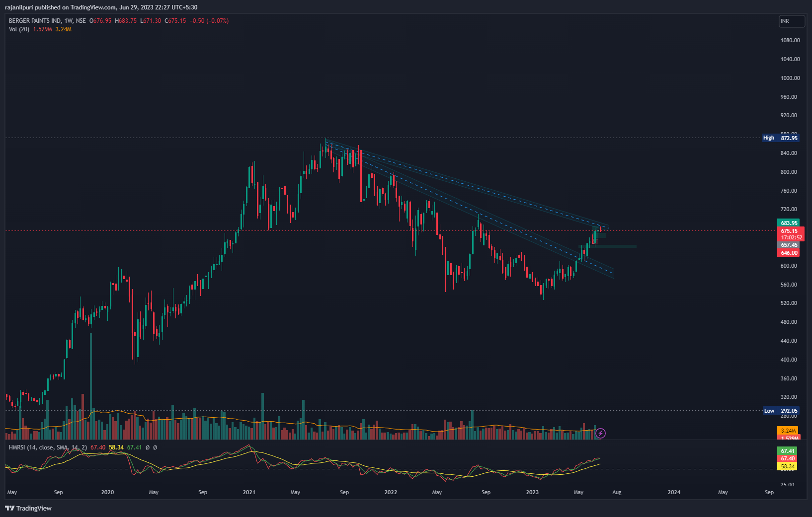Open the TradingView logo at bottom left
This screenshot has height=517, width=812.
(x=28, y=508)
